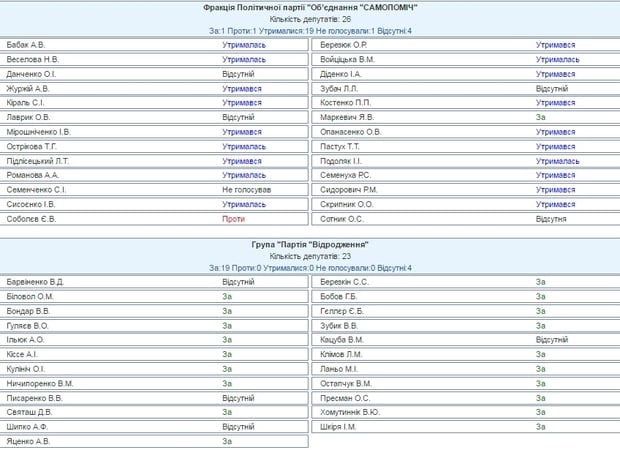Click the Група 'Партія Відродження' header
Image resolution: width=620 pixels, height=450 pixels.
(310, 244)
